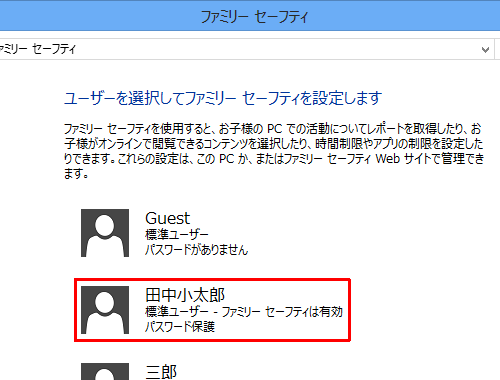Click the '標準ユーザー - ファミリー セーフティは有効' text
The width and height of the screenshot is (500, 380).
pos(244,312)
